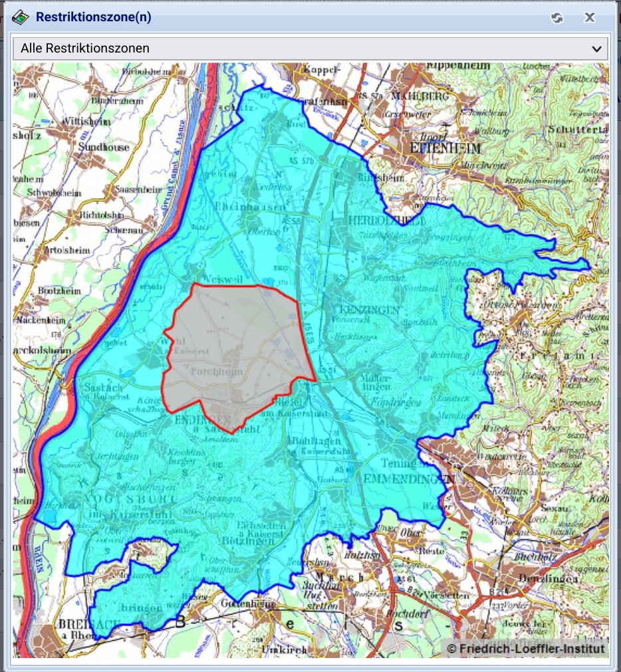Click the Bötzingen label on the map
The height and width of the screenshot is (672, 621).
[x=248, y=541]
